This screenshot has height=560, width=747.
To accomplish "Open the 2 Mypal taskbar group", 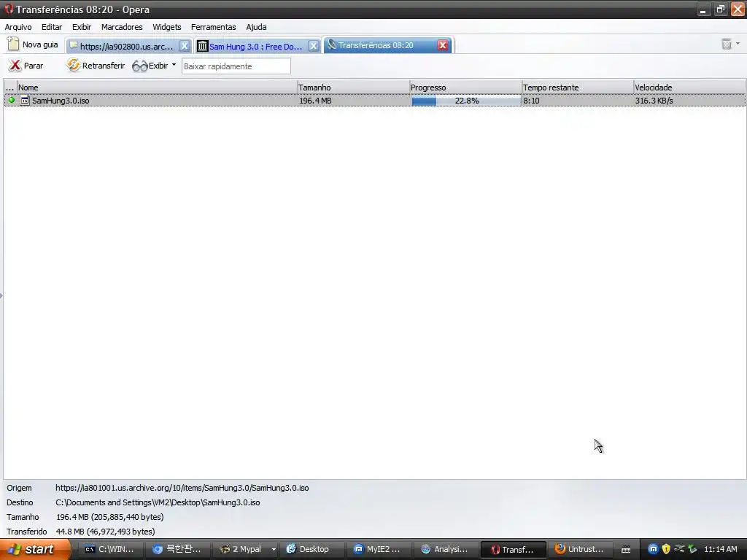I will pos(241,549).
